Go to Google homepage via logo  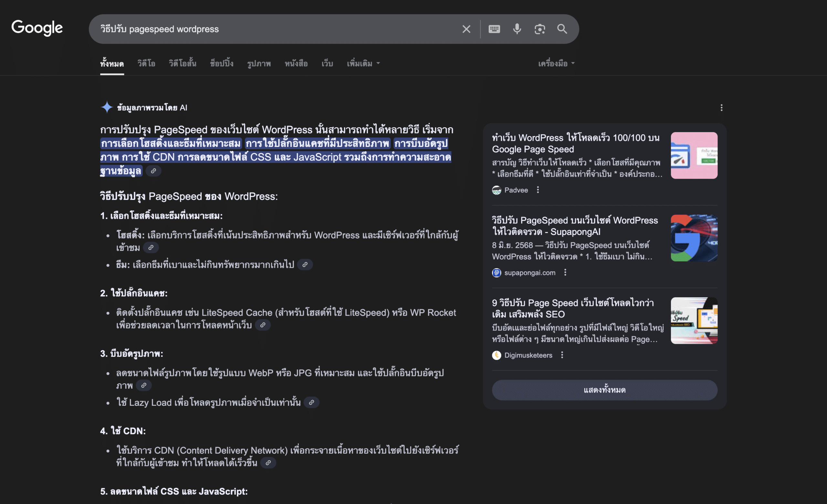[x=37, y=28]
